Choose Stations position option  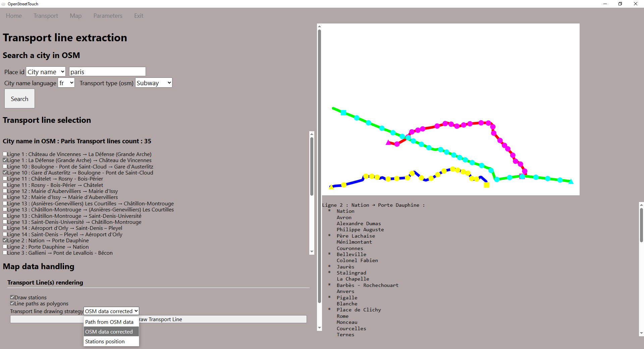click(111, 341)
